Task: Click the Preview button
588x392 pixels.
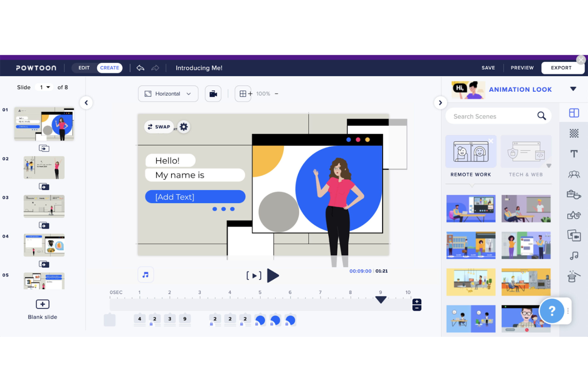Action: 522,68
